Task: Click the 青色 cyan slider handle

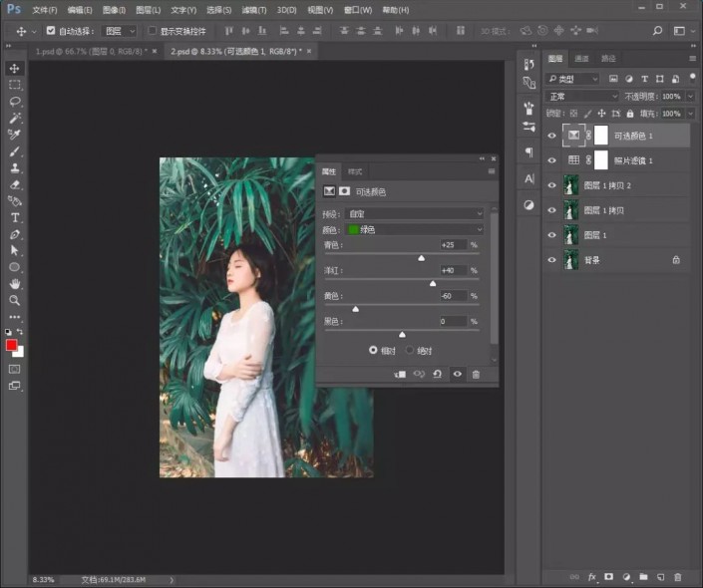Action: 421,258
